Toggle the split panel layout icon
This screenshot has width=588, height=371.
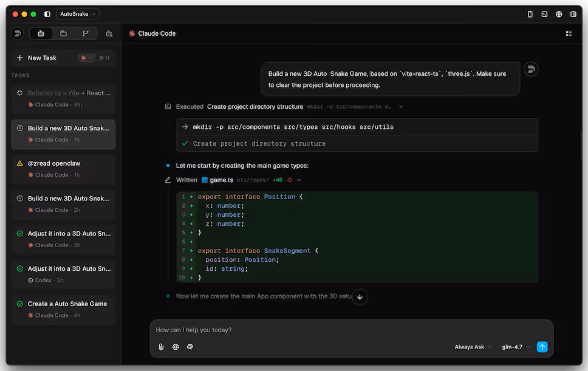[x=573, y=14]
